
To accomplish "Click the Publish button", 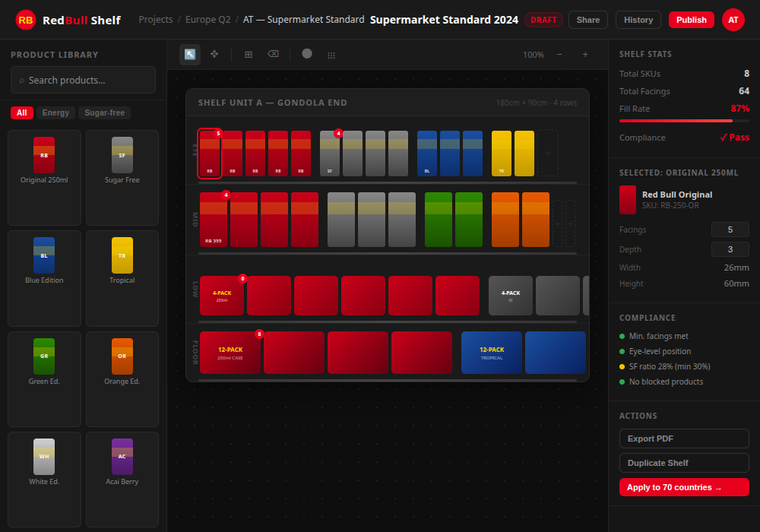I will (x=691, y=20).
